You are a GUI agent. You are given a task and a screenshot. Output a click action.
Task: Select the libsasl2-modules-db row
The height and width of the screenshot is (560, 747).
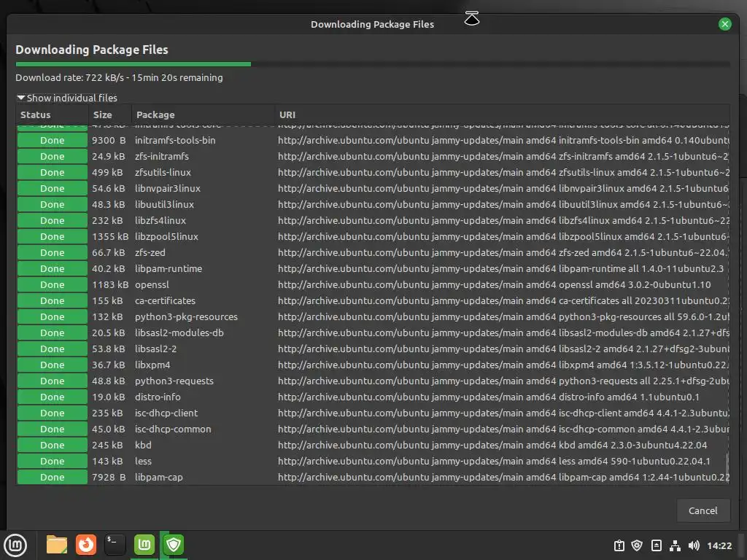pos(373,332)
